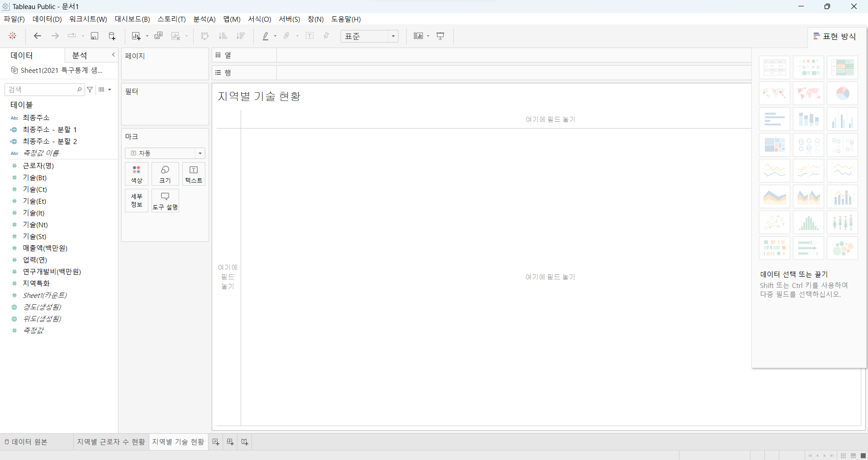
Task: Toggle show mark labels icon
Action: 310,36
